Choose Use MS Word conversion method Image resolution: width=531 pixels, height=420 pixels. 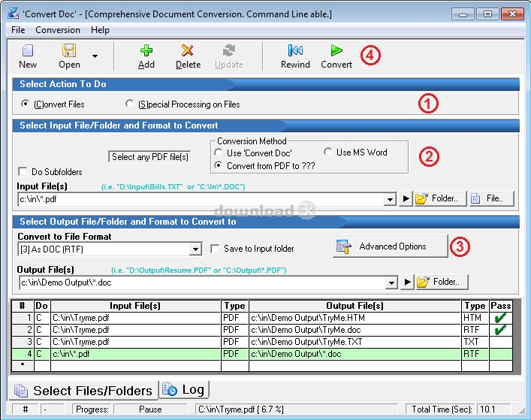tap(327, 152)
